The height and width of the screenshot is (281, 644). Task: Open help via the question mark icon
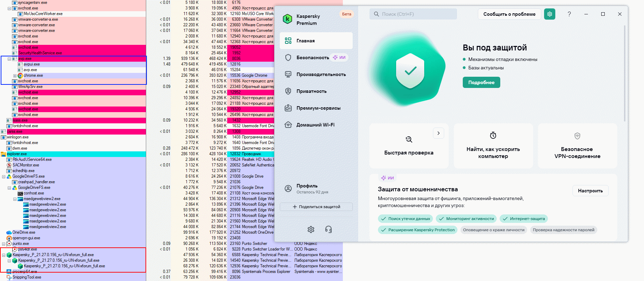pos(569,14)
